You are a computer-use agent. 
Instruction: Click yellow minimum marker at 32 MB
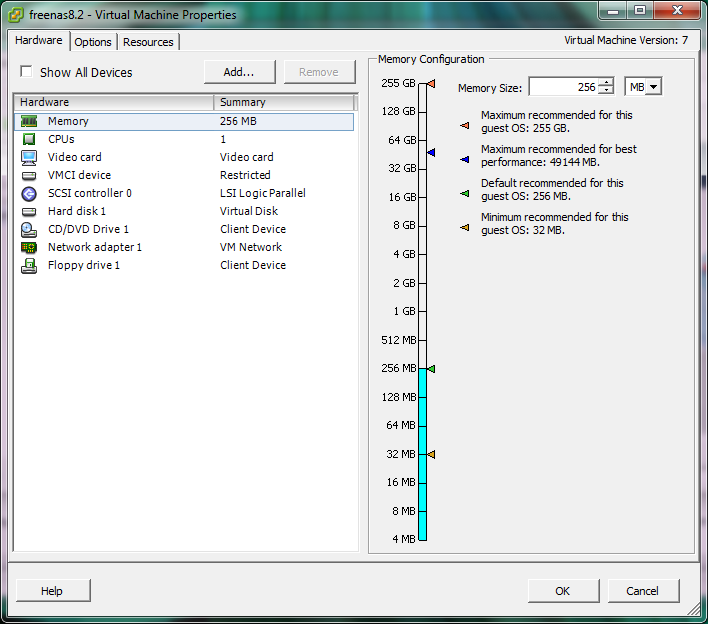431,454
